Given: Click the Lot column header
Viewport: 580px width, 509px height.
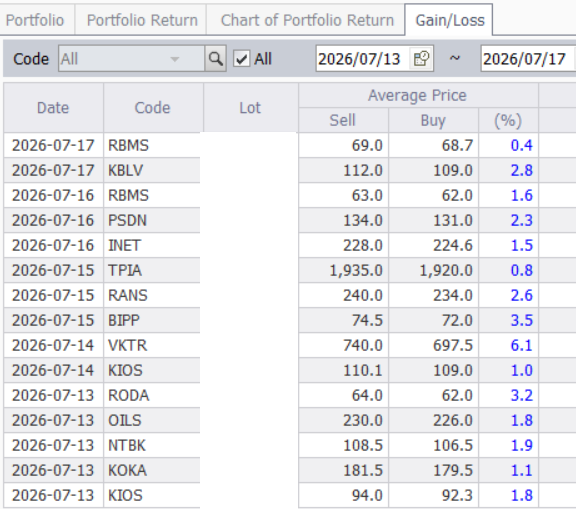Looking at the screenshot, I should pyautogui.click(x=250, y=108).
